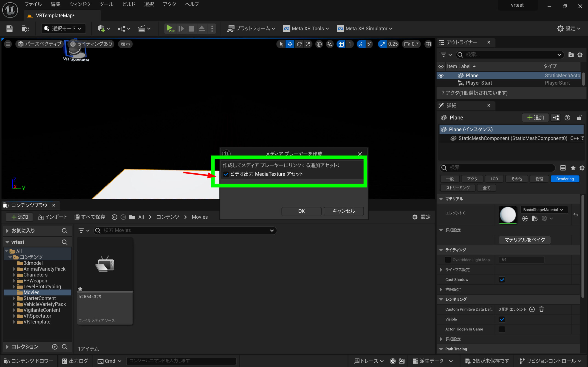Viewport: 588px width, 367px height.
Task: Enable Actor Hidden In Game checkbox
Action: point(502,329)
